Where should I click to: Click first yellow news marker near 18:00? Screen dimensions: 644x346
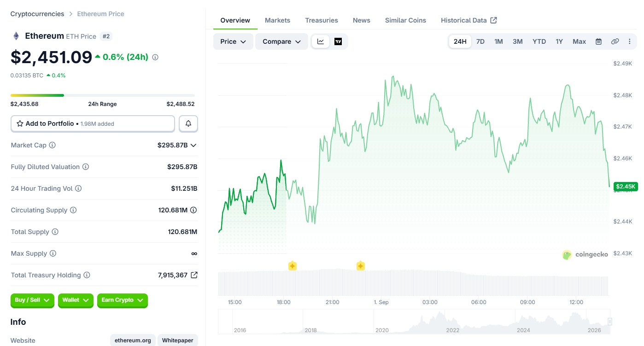coord(292,266)
